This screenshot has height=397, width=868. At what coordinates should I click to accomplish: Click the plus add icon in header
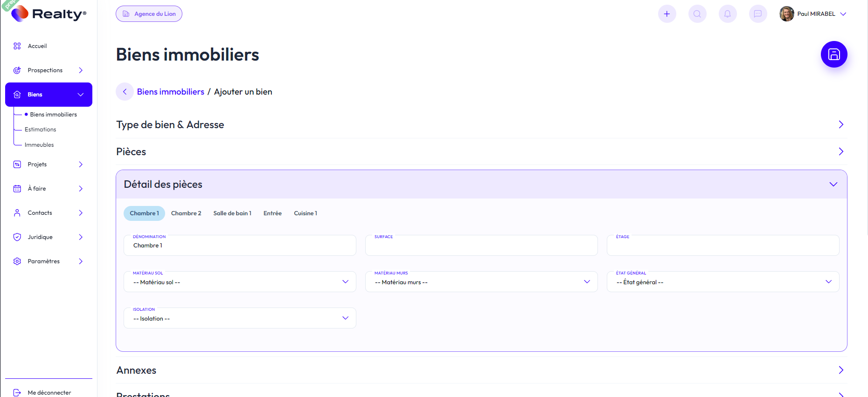click(x=667, y=14)
